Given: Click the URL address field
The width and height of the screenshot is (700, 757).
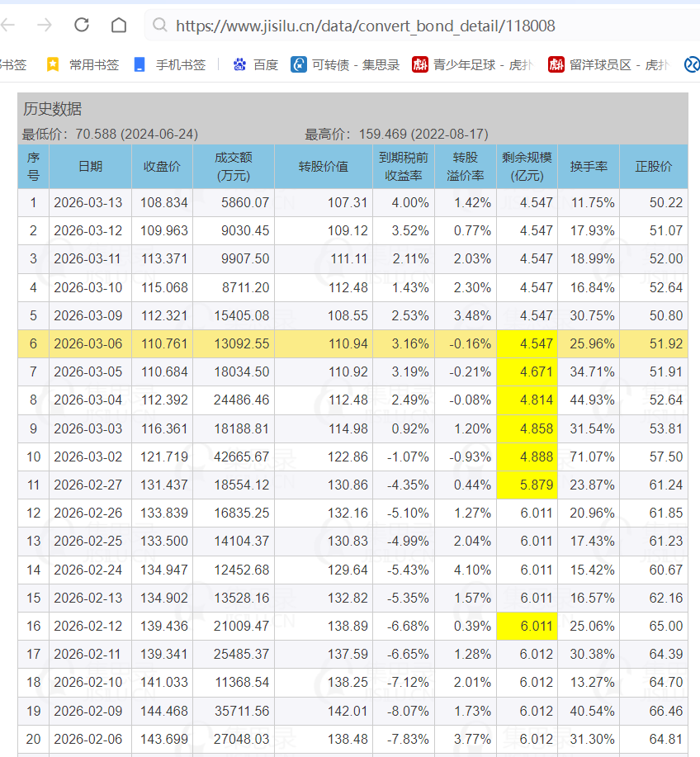Looking at the screenshot, I should pyautogui.click(x=413, y=26).
